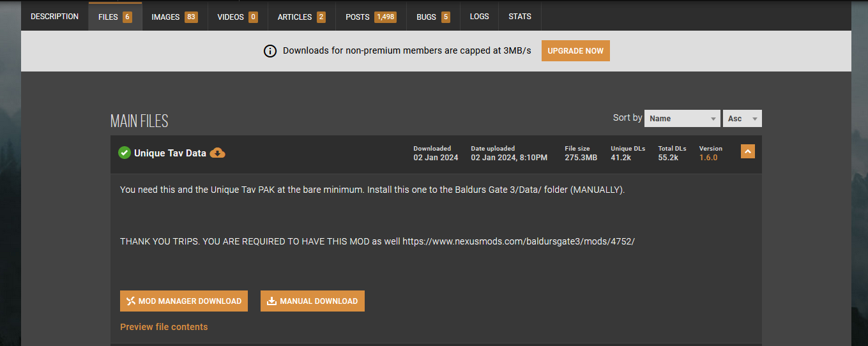Start the Mod Manager Download

point(184,301)
